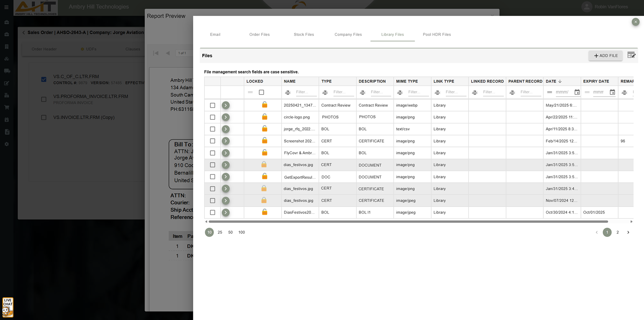The image size is (644, 320).
Task: Open the date filter calendar picker
Action: point(577,92)
